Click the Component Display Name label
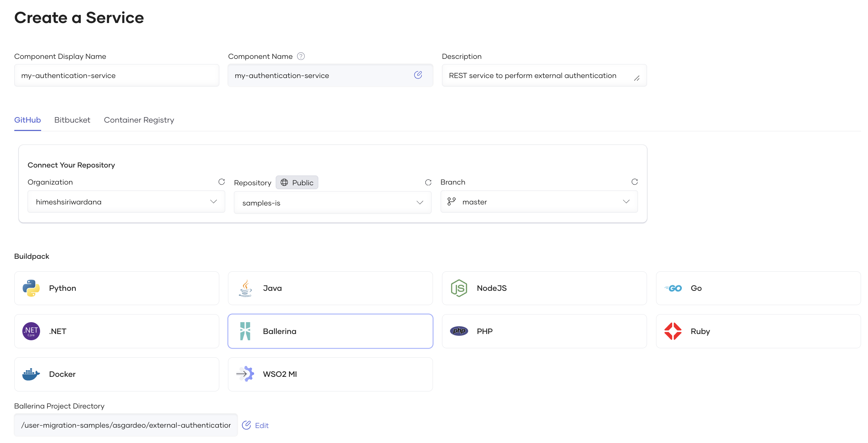This screenshot has height=443, width=868. pyautogui.click(x=60, y=56)
